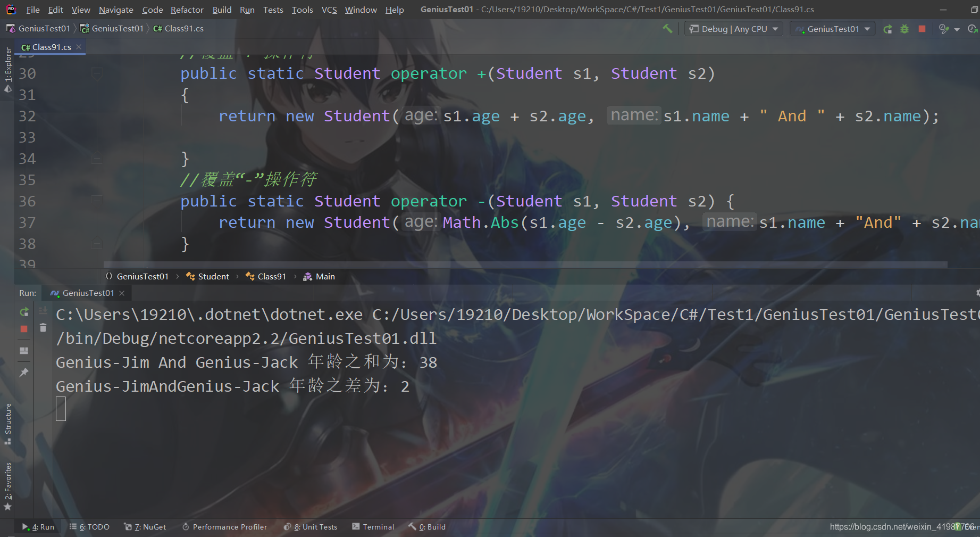Viewport: 980px width, 537px height.
Task: Open the 4: Run tool window
Action: [38, 527]
